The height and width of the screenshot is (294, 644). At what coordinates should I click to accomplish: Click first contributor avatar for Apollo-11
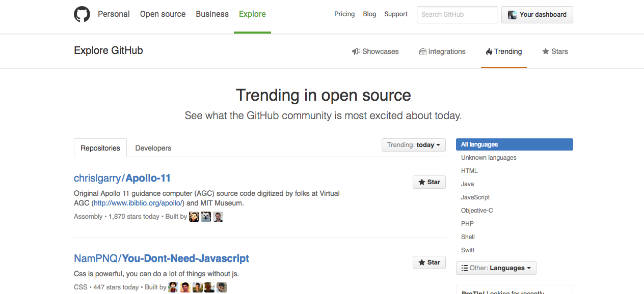(x=194, y=217)
